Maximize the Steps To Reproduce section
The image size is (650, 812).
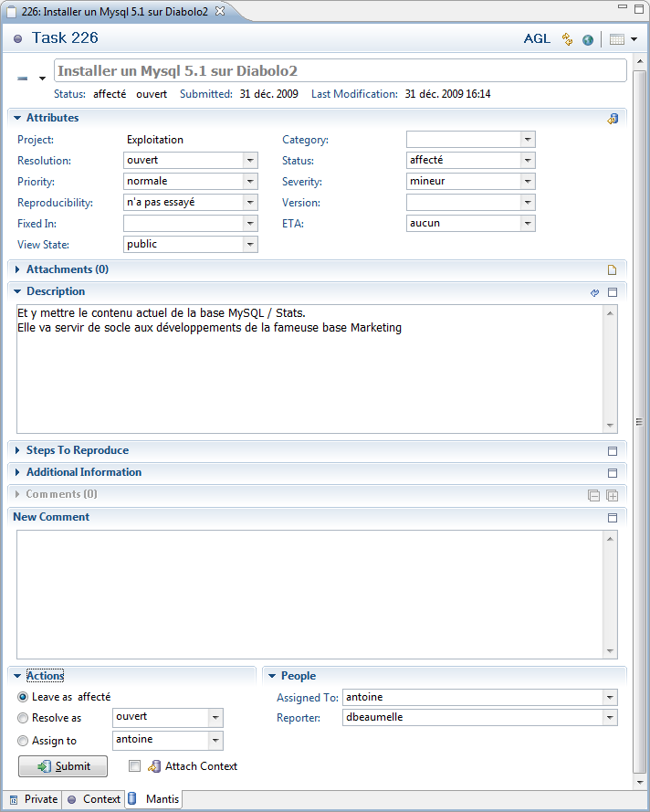pyautogui.click(x=613, y=451)
